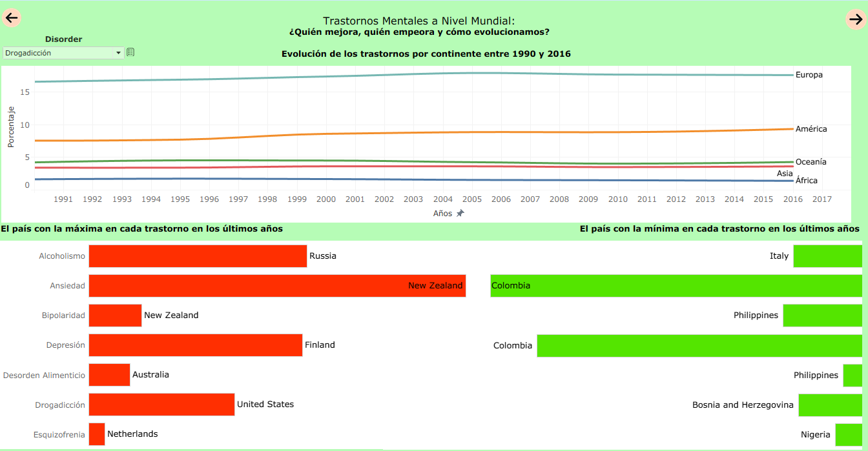Click the red United States Drogadicción bar
868x451 pixels.
click(x=161, y=405)
